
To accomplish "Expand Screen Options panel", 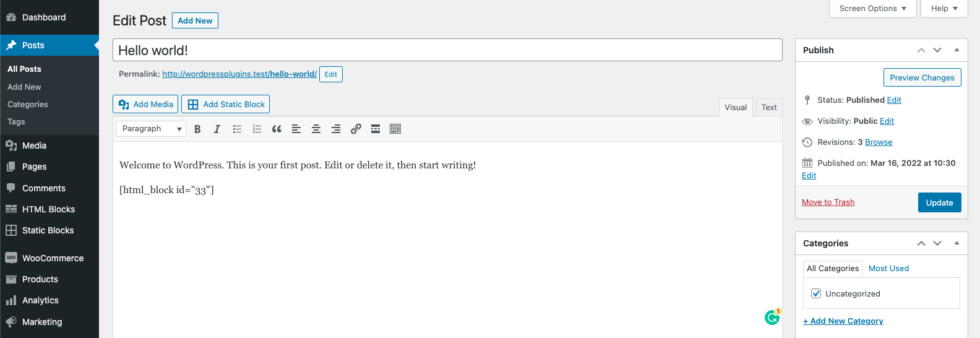I will pyautogui.click(x=872, y=9).
